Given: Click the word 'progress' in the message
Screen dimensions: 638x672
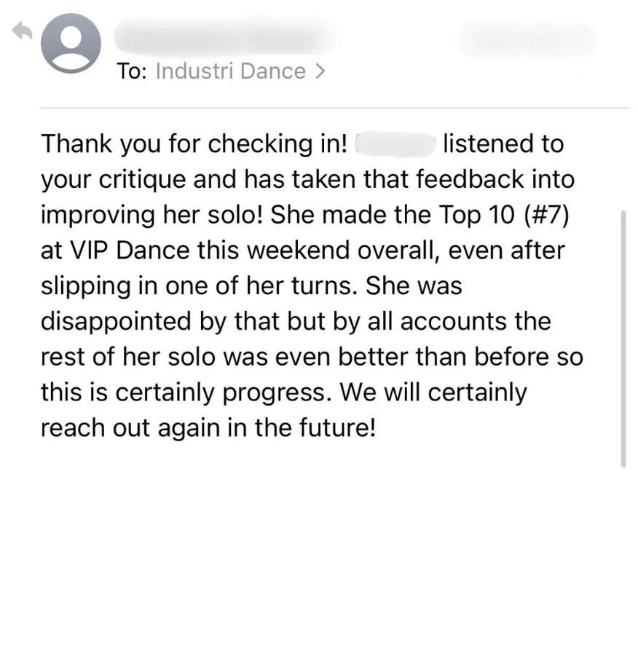Looking at the screenshot, I should (274, 393).
